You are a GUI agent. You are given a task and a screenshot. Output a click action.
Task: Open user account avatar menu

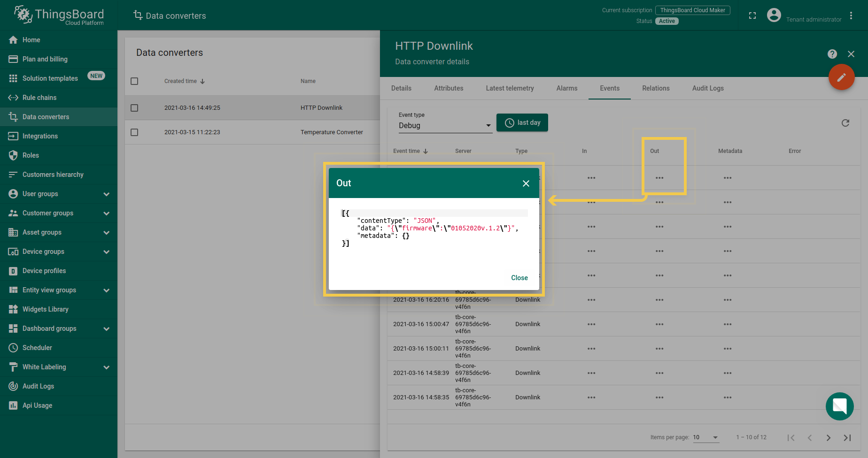[774, 15]
